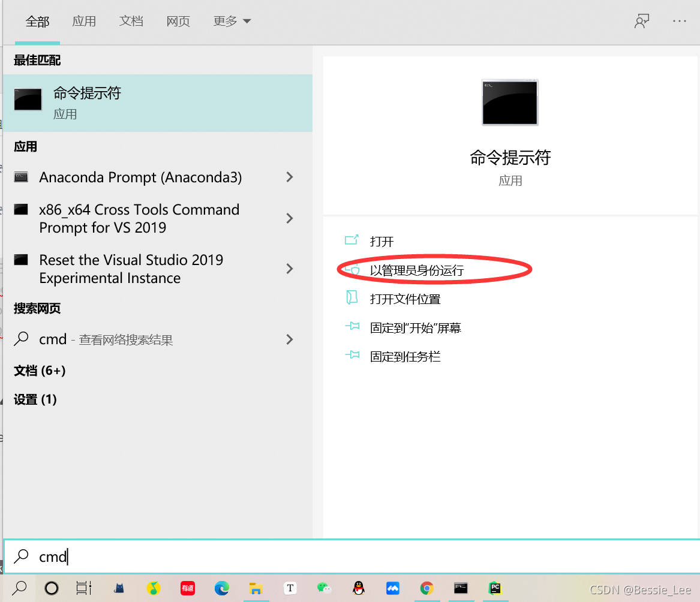This screenshot has width=700, height=602.
Task: Select cmd 查看网络搜索结果 entry
Action: click(x=106, y=339)
